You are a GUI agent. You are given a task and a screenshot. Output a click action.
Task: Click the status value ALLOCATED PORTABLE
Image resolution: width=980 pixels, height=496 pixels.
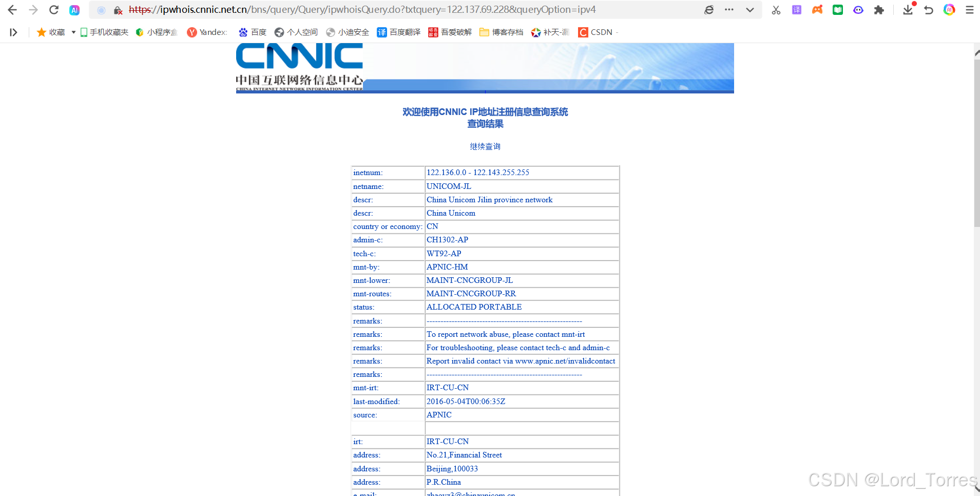[474, 307]
